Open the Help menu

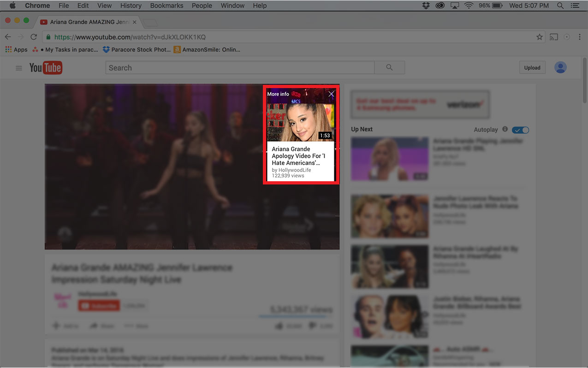click(260, 6)
